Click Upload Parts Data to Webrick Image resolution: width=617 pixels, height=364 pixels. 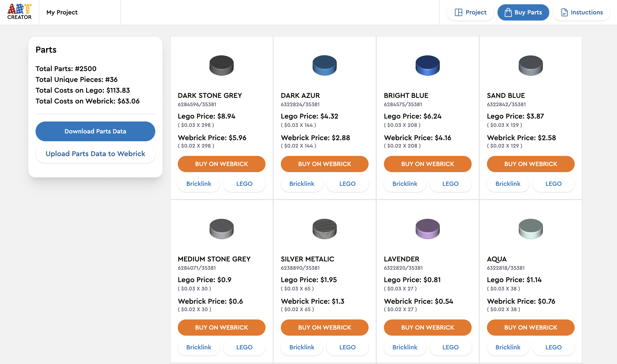95,154
